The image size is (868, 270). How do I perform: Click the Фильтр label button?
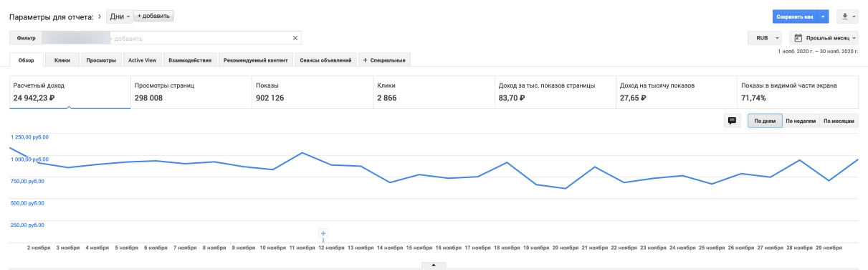coord(26,38)
